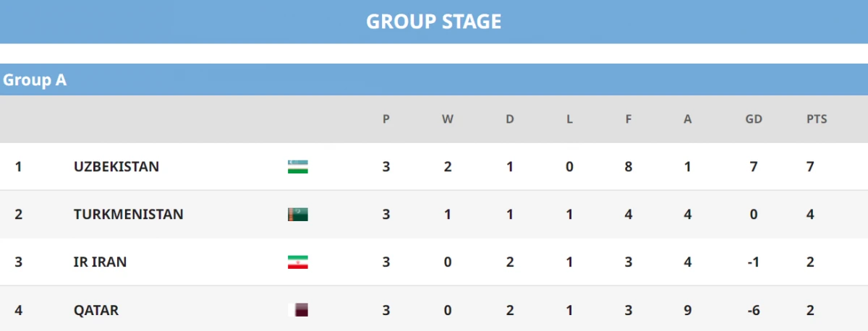
Task: Click the GROUP STAGE header
Action: coord(433,22)
